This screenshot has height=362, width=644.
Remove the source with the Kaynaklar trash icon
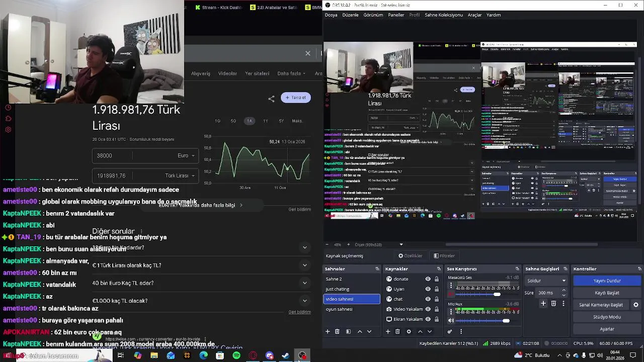click(x=397, y=331)
